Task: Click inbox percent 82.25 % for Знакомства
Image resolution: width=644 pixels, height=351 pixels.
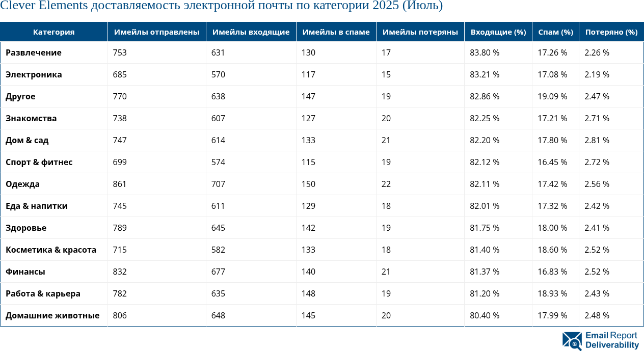Action: [x=485, y=118]
